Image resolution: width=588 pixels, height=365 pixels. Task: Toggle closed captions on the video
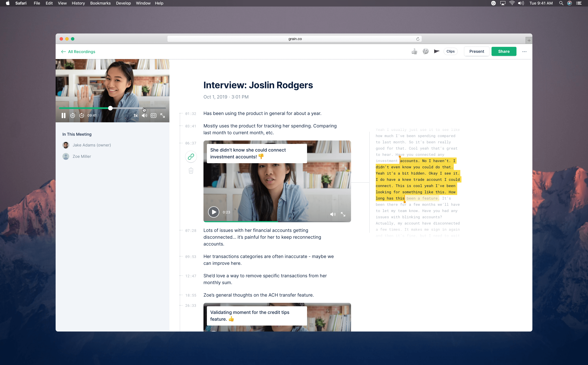[154, 115]
